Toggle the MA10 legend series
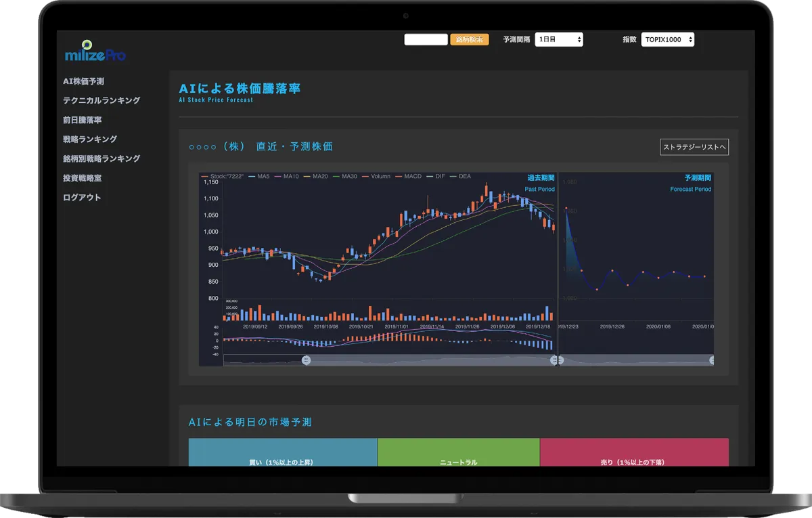 pos(286,177)
